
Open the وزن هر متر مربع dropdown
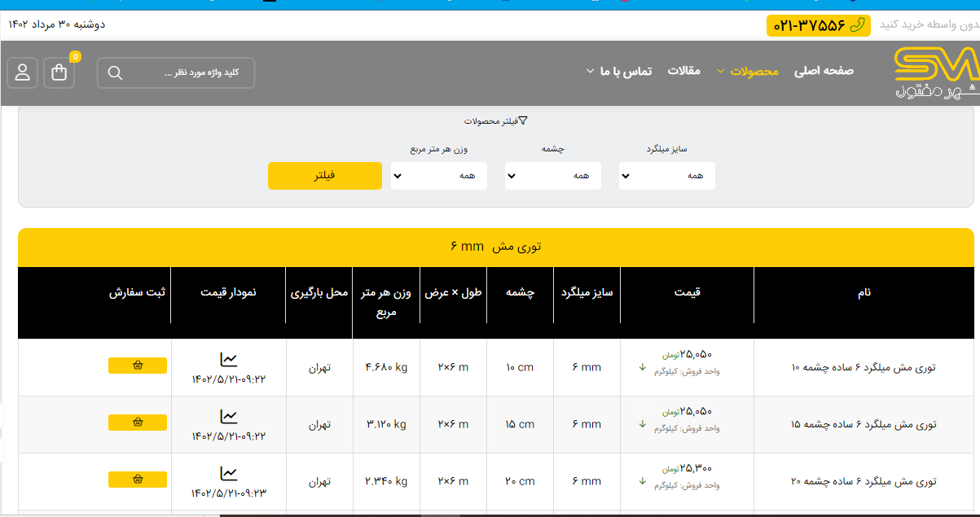(x=438, y=176)
